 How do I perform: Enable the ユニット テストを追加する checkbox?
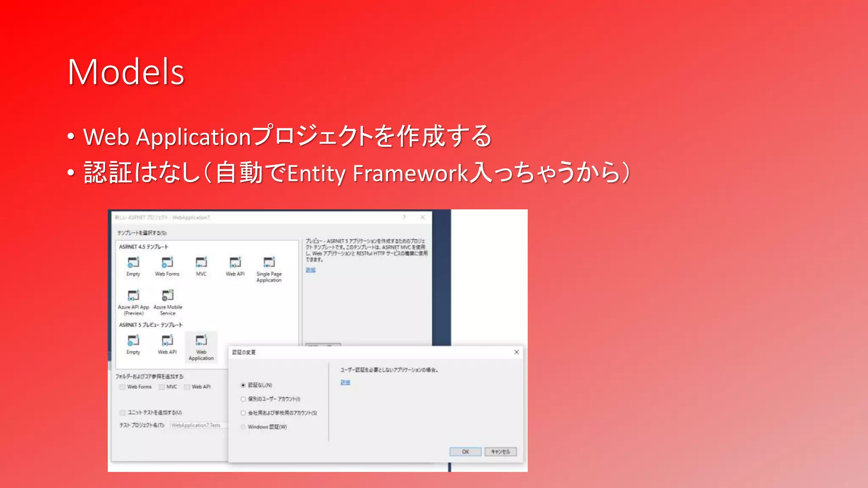[122, 413]
